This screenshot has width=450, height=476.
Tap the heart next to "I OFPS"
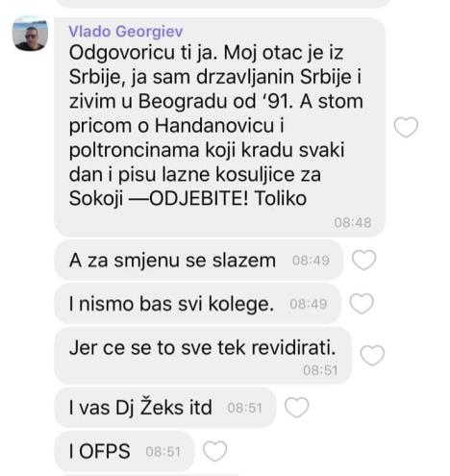coord(215,451)
